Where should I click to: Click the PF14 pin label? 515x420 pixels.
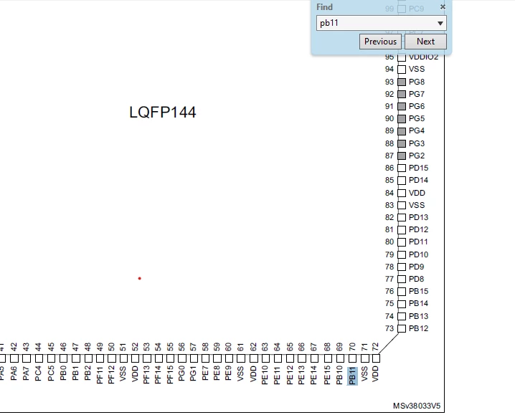point(158,375)
